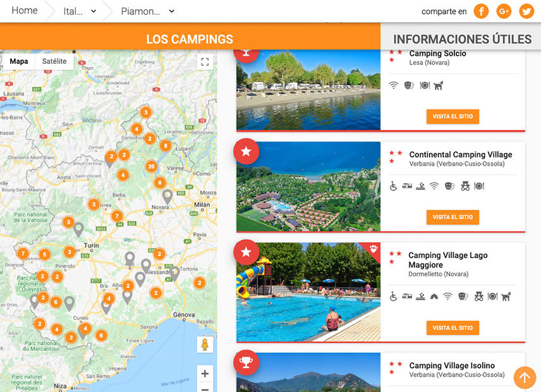Click the cluster marker 3 near Turín
Image resolution: width=541 pixels, height=392 pixels.
point(70,252)
